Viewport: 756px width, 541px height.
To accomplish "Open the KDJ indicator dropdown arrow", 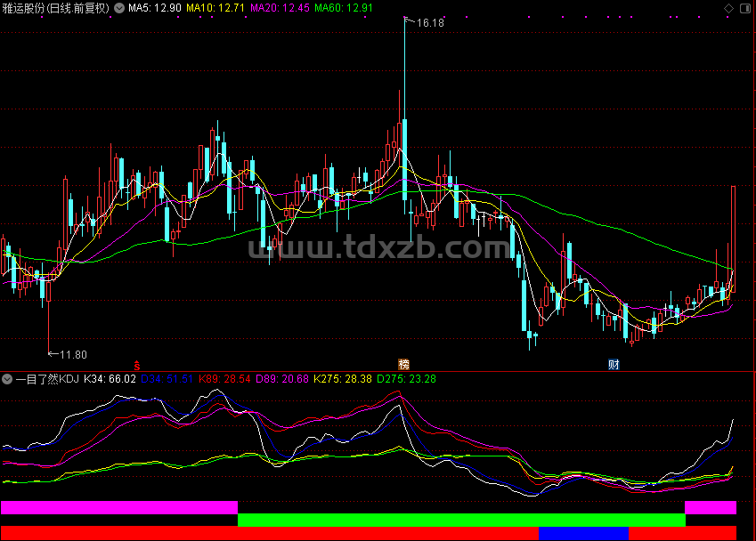I will 7,379.
